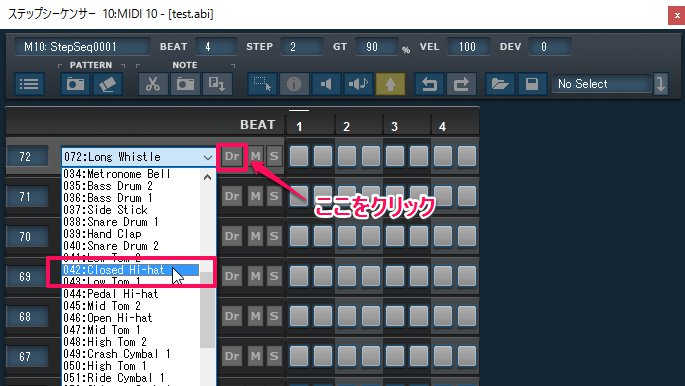Solo row 70 with S button
685x386 pixels.
pos(274,236)
